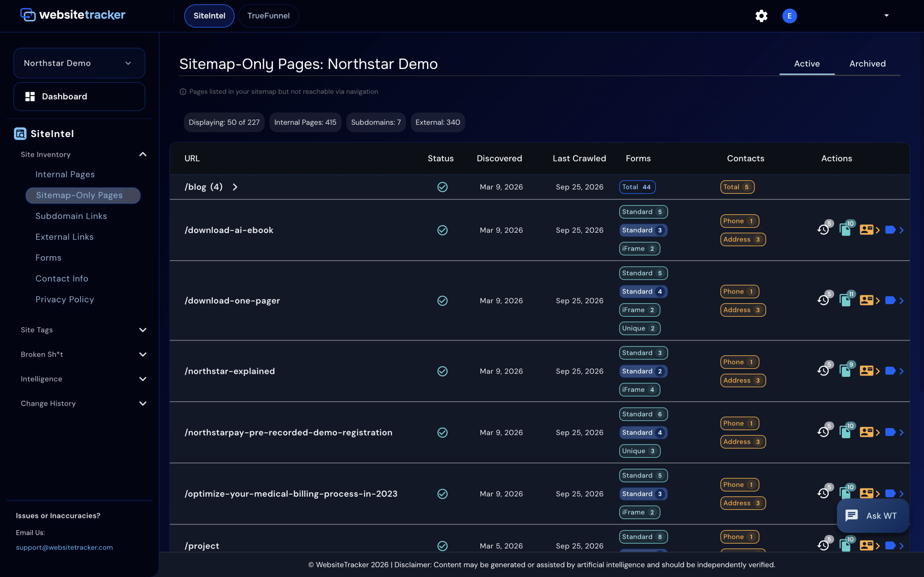Select the Active tab
The image size is (924, 577).
807,64
